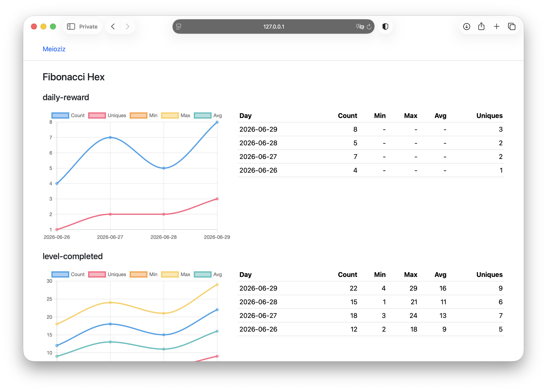Toggle Count series in daily-reward legend
Viewport: 547px width, 392px height.
click(x=68, y=115)
